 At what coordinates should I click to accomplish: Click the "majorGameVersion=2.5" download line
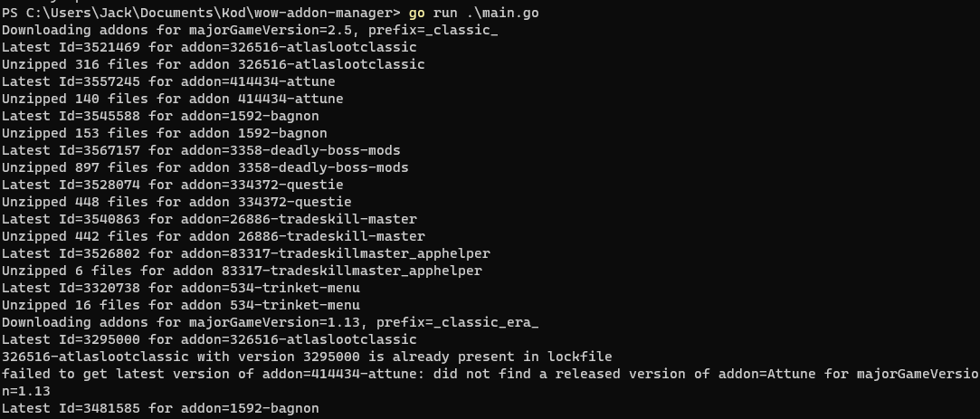click(x=250, y=30)
